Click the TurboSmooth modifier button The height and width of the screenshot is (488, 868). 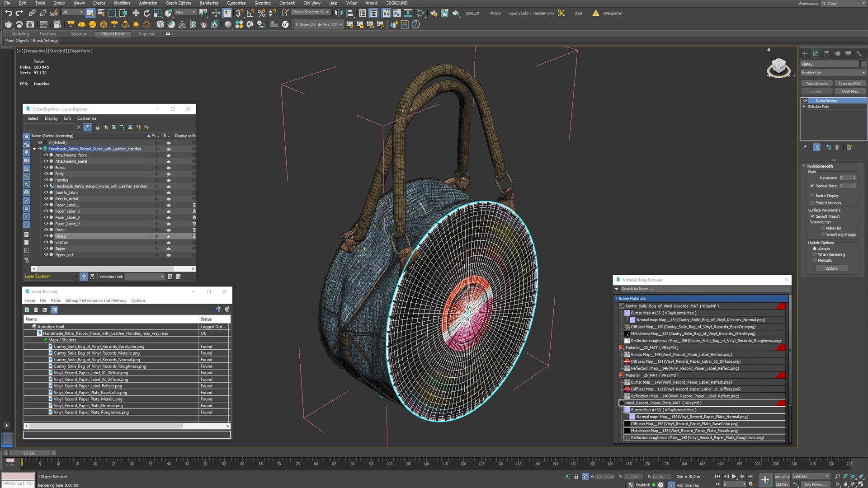click(816, 84)
